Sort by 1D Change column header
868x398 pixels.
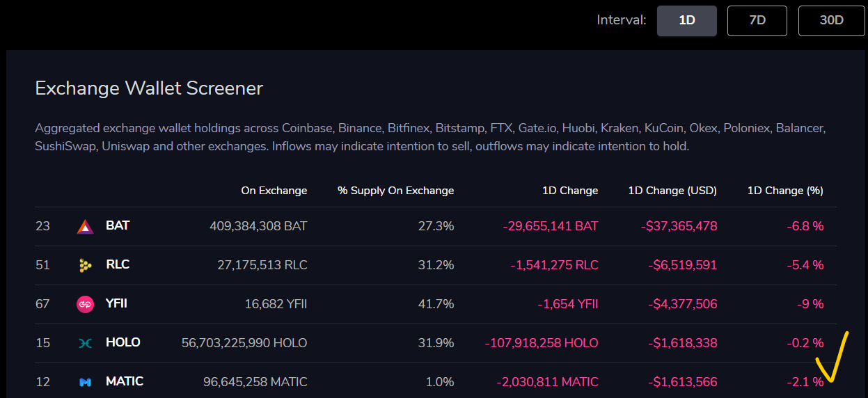pyautogui.click(x=570, y=191)
